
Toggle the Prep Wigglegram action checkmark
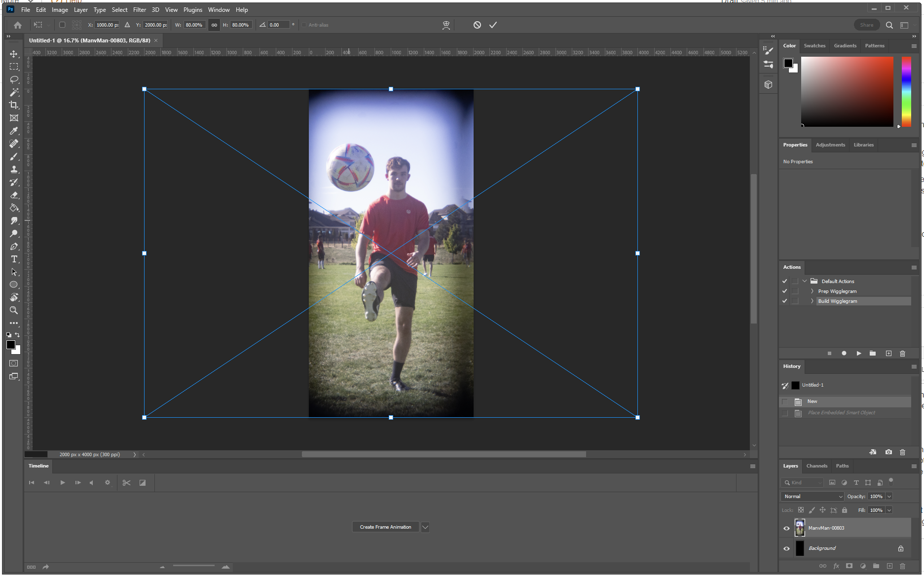click(x=784, y=291)
